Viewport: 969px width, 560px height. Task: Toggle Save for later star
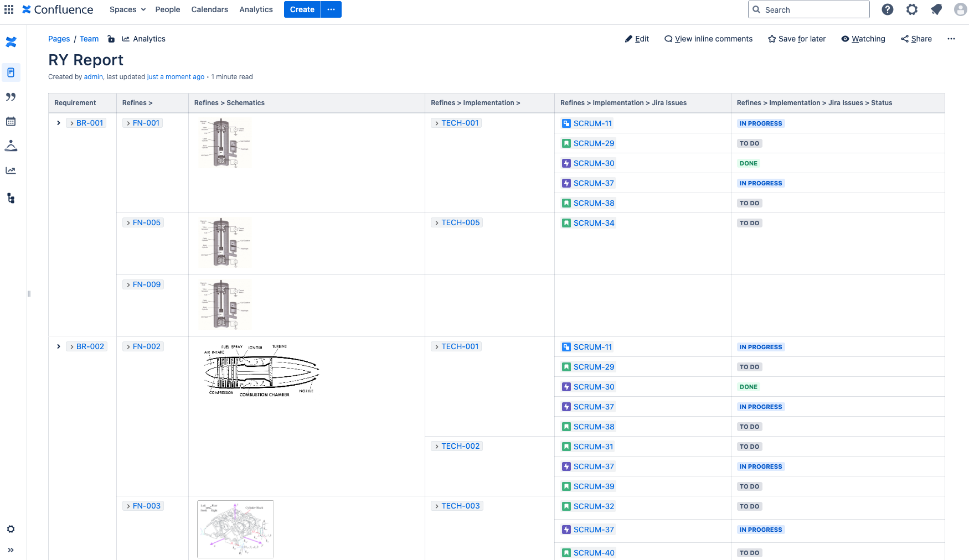pos(796,39)
